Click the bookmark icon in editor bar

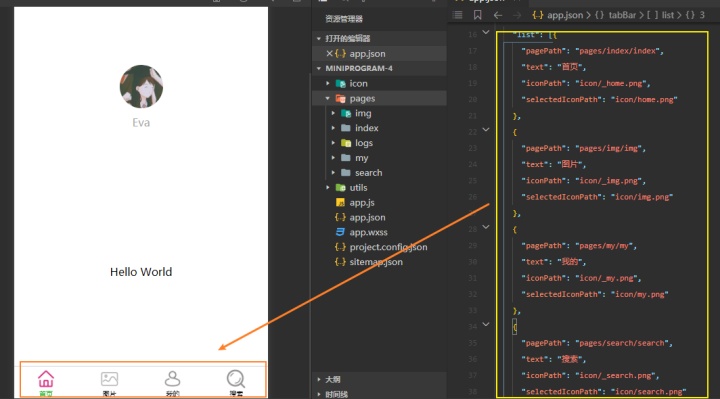[x=478, y=15]
